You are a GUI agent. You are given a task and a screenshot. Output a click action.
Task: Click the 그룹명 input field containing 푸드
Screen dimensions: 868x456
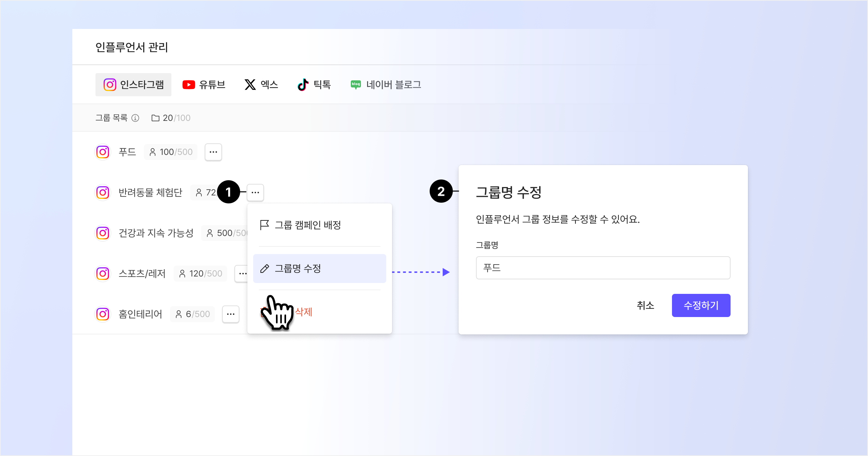(x=603, y=268)
